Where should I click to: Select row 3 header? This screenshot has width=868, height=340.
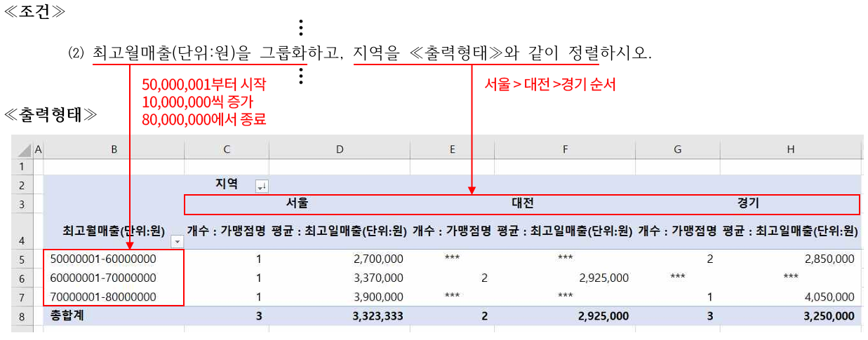pyautogui.click(x=22, y=204)
